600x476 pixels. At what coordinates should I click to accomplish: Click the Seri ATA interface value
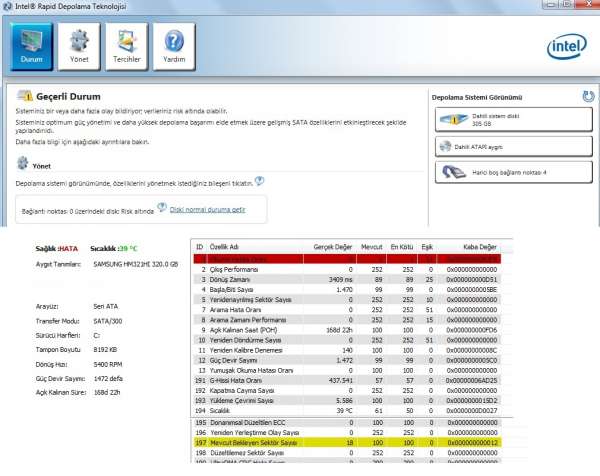coord(106,306)
